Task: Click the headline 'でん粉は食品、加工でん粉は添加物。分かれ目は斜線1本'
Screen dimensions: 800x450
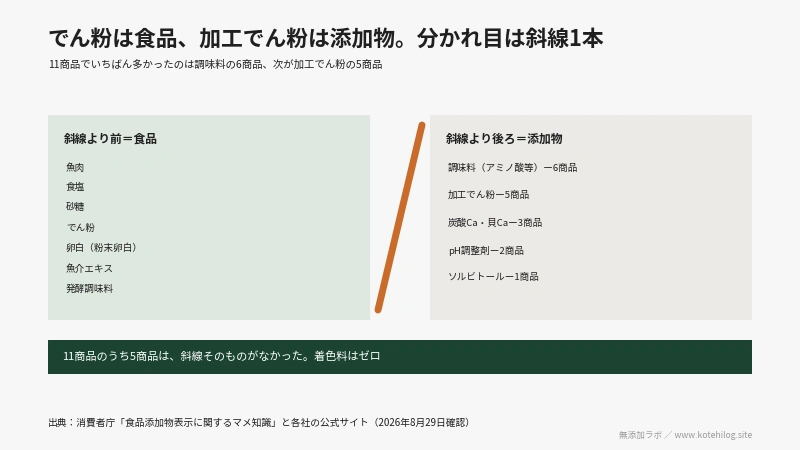Action: pyautogui.click(x=326, y=38)
